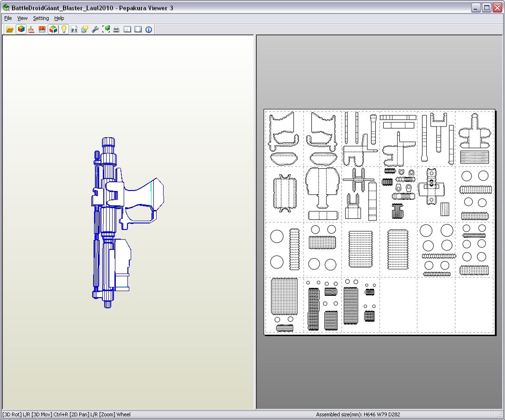Open the File menu
Viewport: 505px width, 420px height.
click(x=8, y=18)
